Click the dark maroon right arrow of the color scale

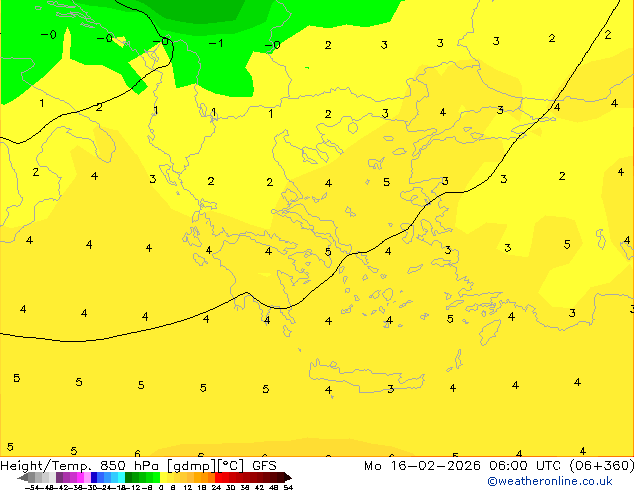(x=287, y=477)
